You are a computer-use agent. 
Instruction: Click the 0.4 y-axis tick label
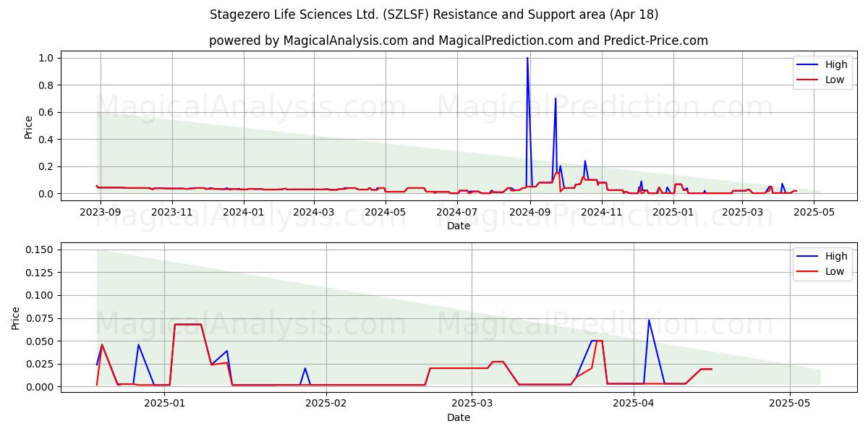pos(47,140)
